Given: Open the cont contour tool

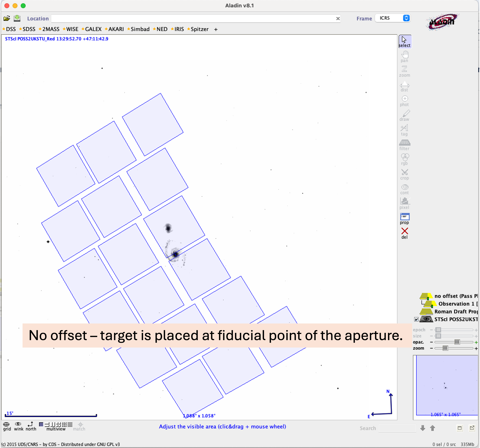Looking at the screenshot, I should coord(405,189).
